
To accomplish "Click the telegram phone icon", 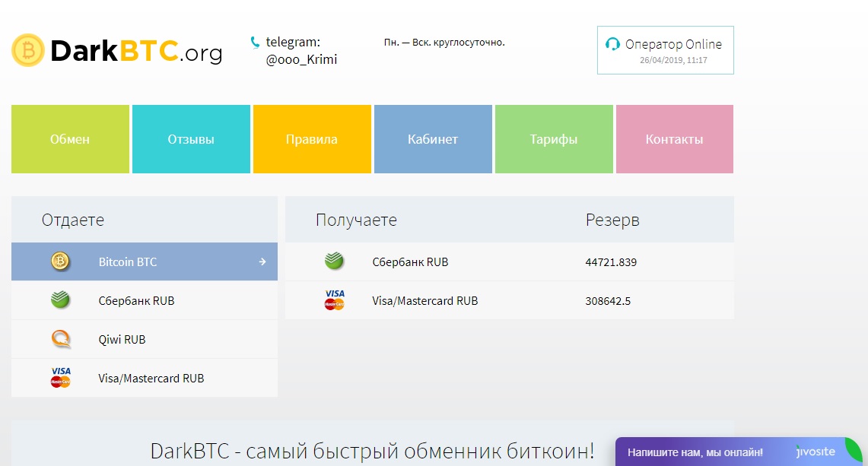I will [255, 43].
